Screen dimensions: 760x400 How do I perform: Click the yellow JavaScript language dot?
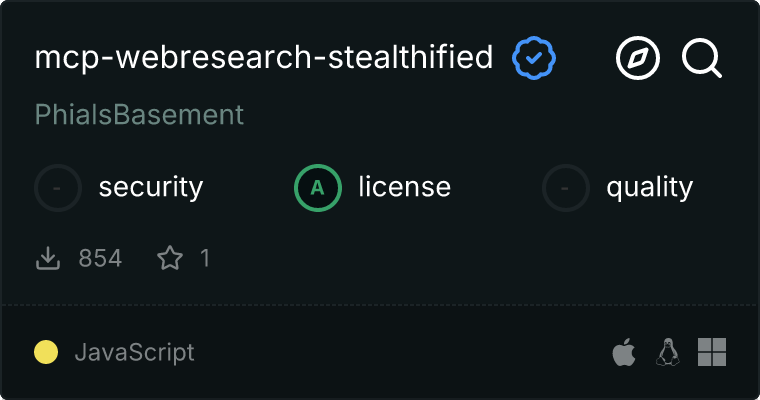click(46, 352)
